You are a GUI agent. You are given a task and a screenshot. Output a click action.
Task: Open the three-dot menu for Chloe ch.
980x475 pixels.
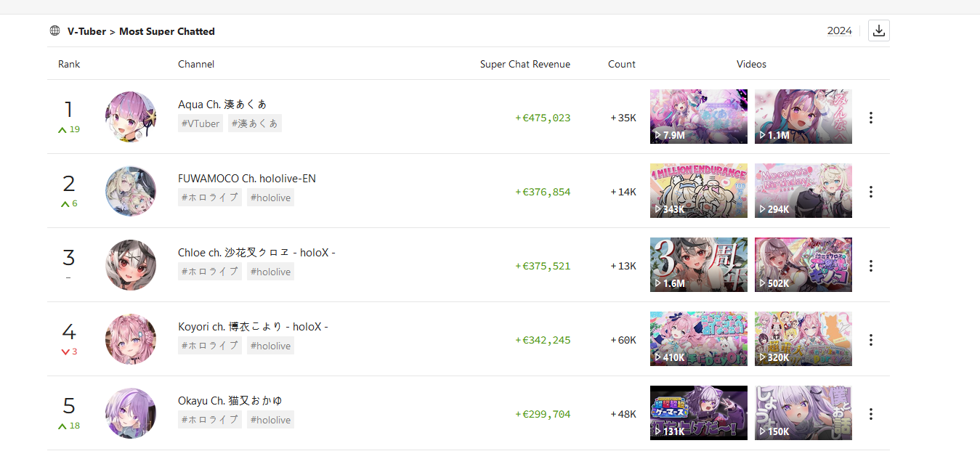click(870, 266)
